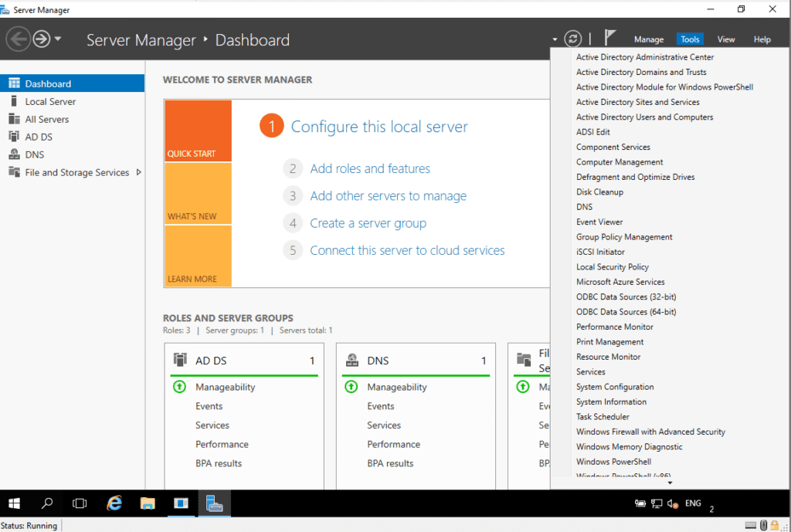Click the AD DS tile role icon

[x=180, y=360]
